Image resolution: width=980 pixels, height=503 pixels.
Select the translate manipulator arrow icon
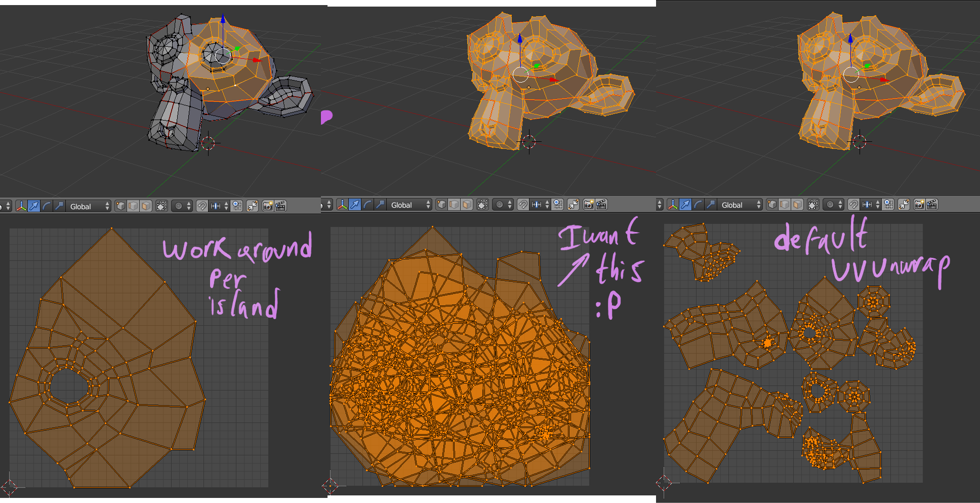tap(35, 206)
